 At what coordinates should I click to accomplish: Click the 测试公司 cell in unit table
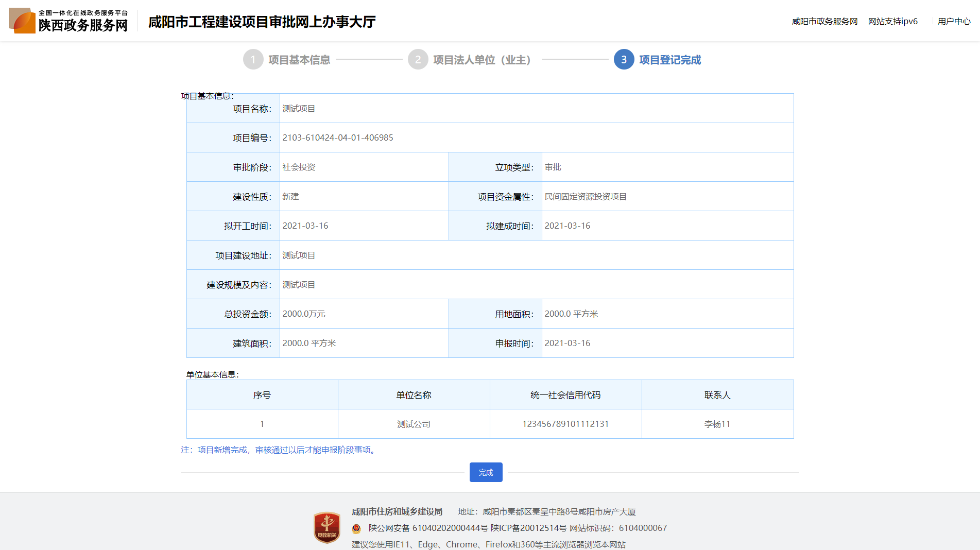[414, 424]
